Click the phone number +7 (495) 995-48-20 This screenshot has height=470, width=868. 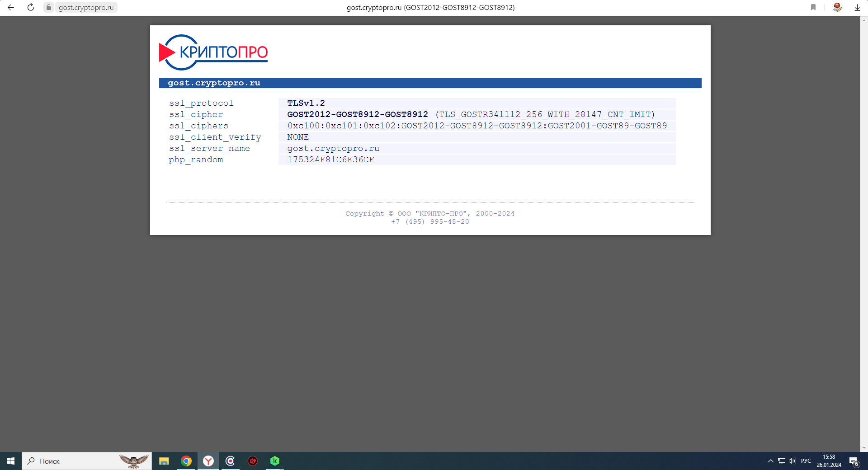[430, 221]
